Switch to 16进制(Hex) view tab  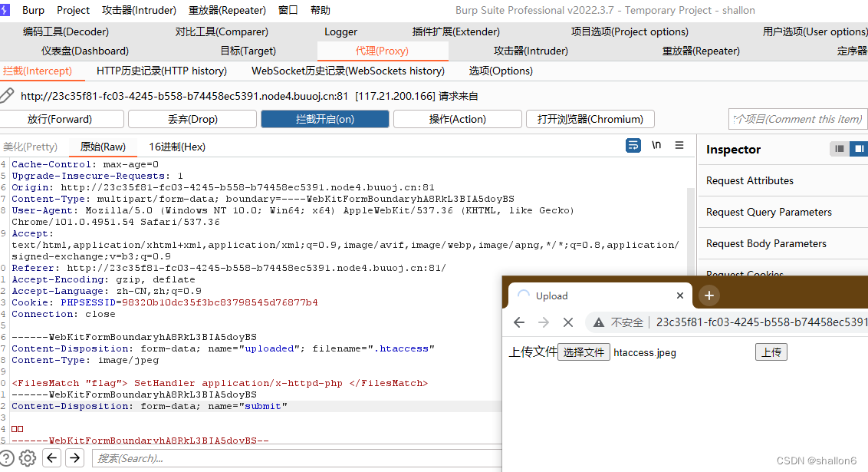click(177, 147)
